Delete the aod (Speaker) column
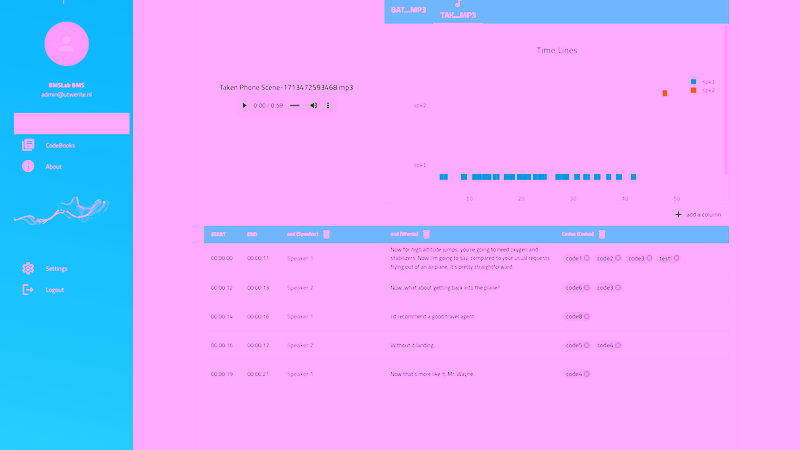The width and height of the screenshot is (800, 450). coord(327,234)
